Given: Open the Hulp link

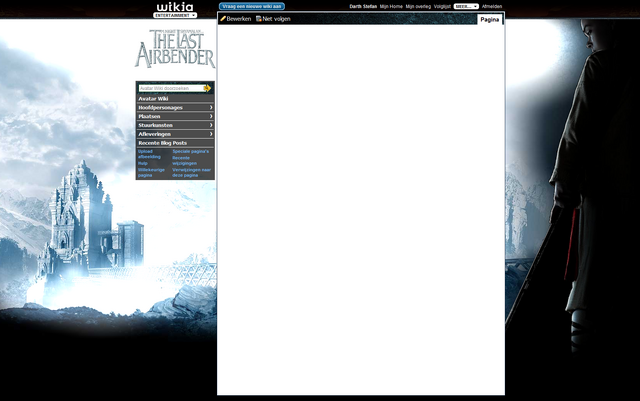Looking at the screenshot, I should (x=143, y=163).
